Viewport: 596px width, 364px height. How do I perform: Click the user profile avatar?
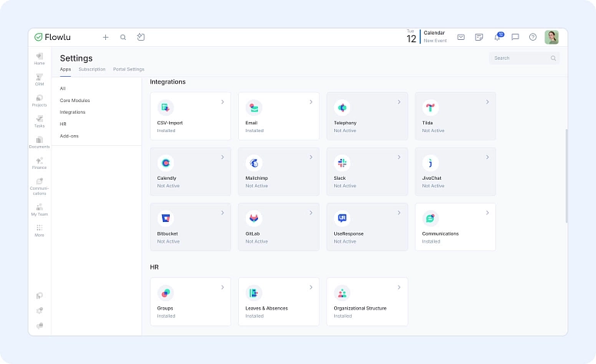click(x=551, y=37)
